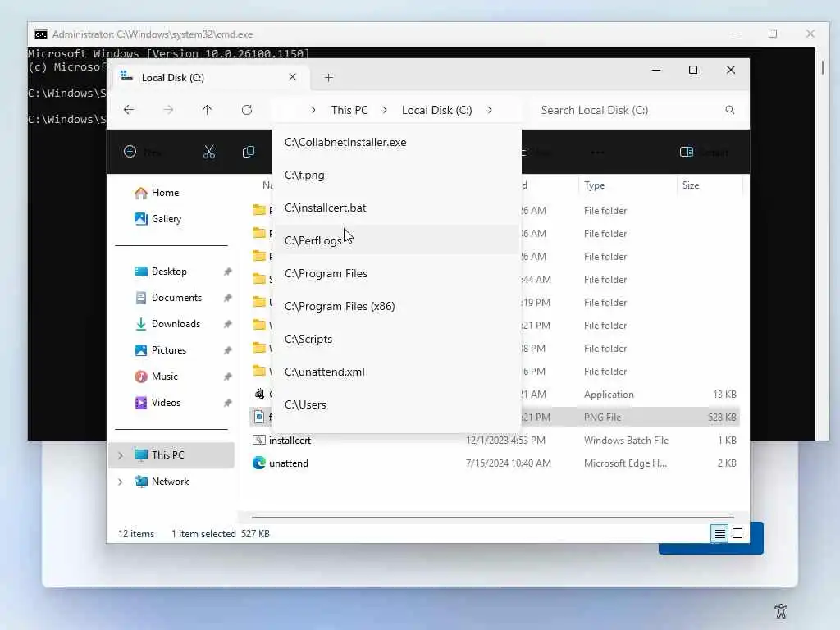Select the unattend file row
Viewport: 840px width, 630px height.
click(494, 463)
